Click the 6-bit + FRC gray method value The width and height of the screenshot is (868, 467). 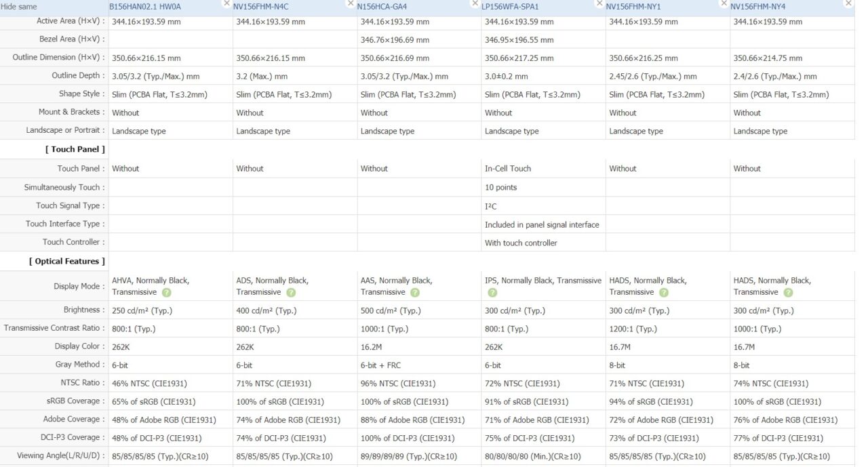tap(382, 365)
